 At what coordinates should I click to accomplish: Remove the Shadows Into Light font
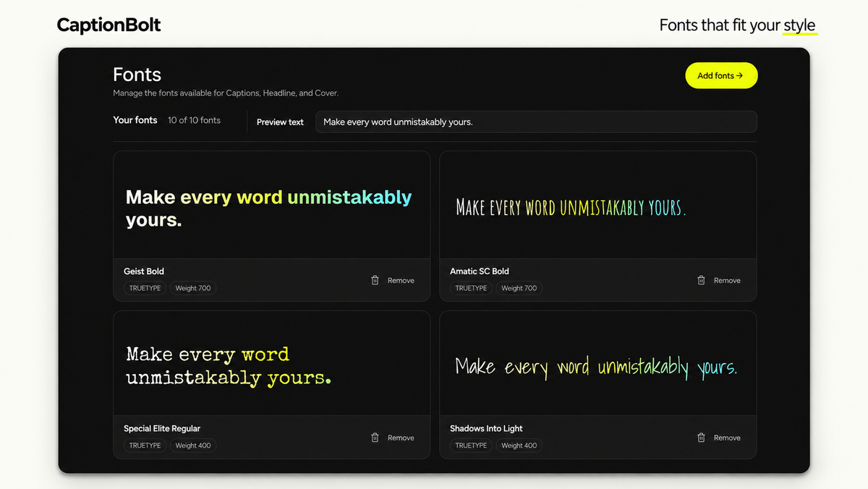[719, 438]
